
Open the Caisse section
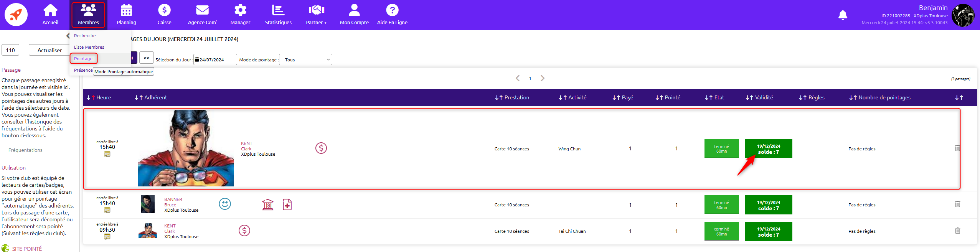coord(164,15)
